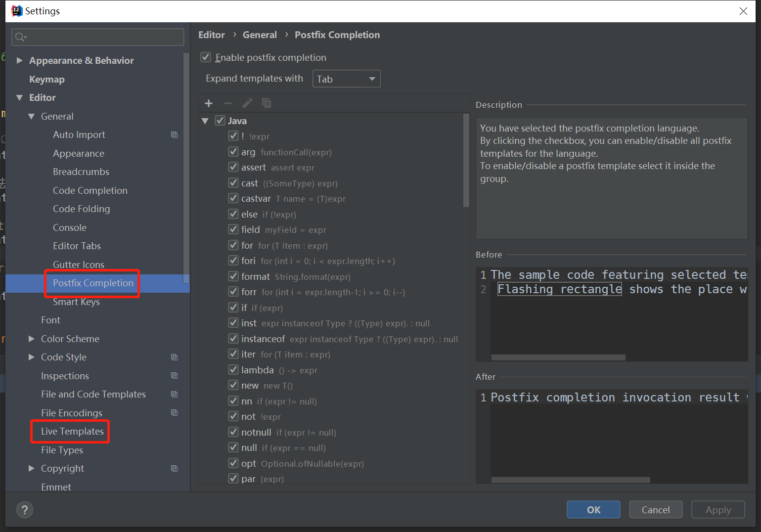Click the project-level icon next to File Encodings
Image resolution: width=761 pixels, height=532 pixels.
(x=174, y=413)
